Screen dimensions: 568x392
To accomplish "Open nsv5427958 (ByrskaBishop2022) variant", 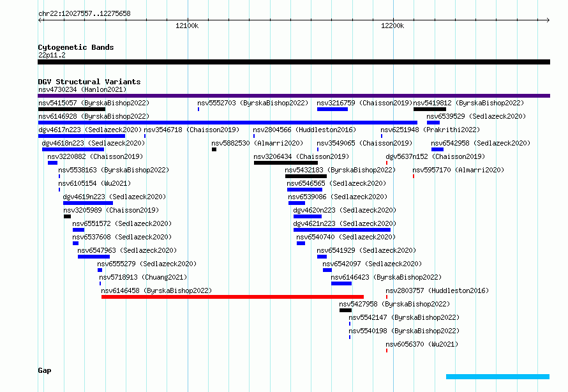I will tap(394, 304).
